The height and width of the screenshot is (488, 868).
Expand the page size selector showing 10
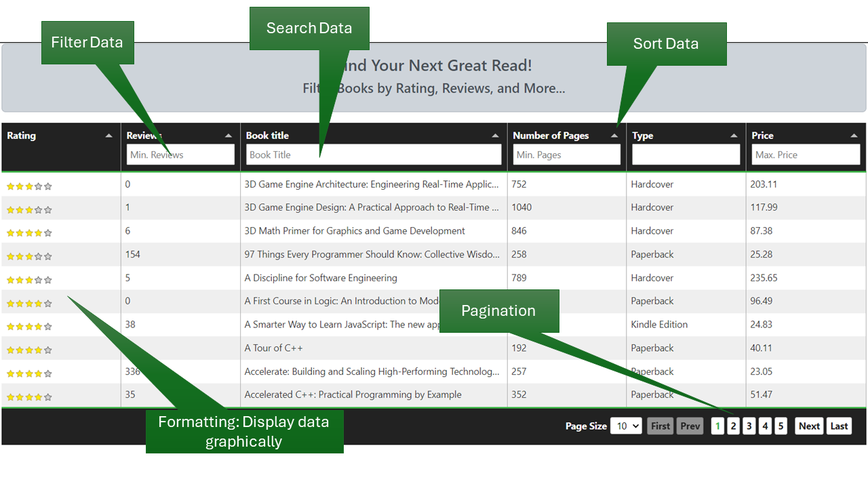pyautogui.click(x=625, y=426)
